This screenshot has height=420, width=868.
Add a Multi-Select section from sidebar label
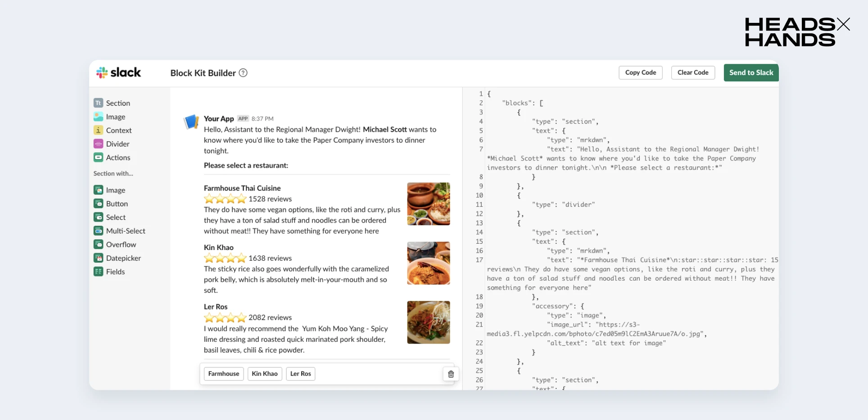pos(126,231)
